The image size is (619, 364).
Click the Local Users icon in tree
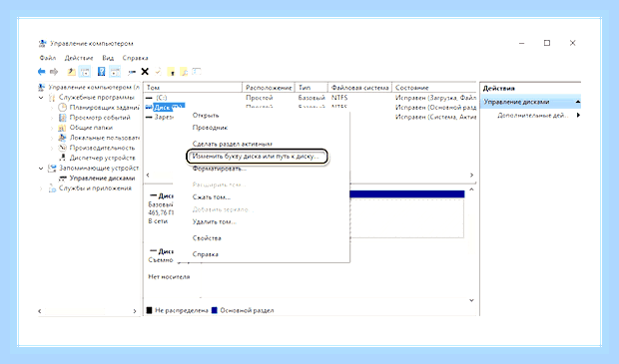62,138
